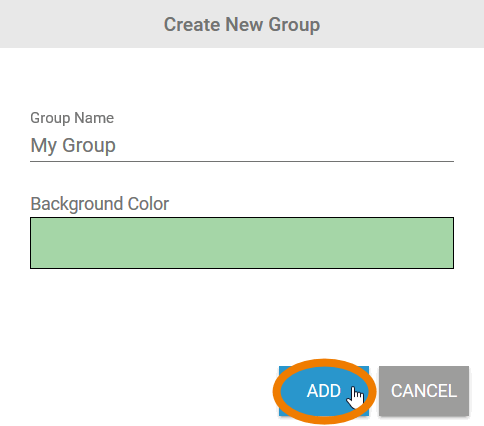Pick a new color via green box
Viewport: 484px width, 426px height.
click(242, 243)
